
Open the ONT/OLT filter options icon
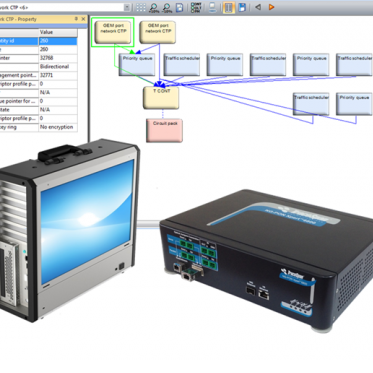tap(196, 7)
